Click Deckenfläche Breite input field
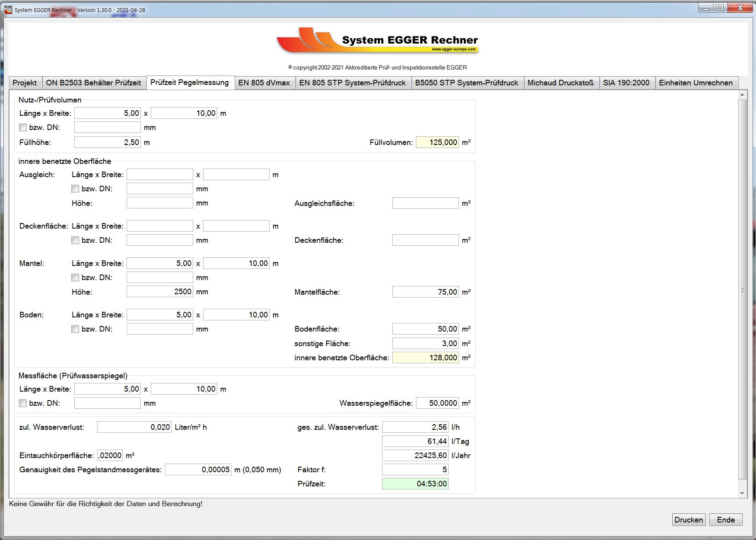 [x=236, y=226]
